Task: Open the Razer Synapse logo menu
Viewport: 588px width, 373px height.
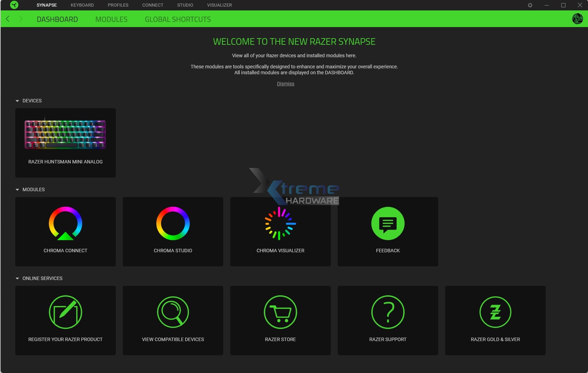Action: pyautogui.click(x=14, y=5)
